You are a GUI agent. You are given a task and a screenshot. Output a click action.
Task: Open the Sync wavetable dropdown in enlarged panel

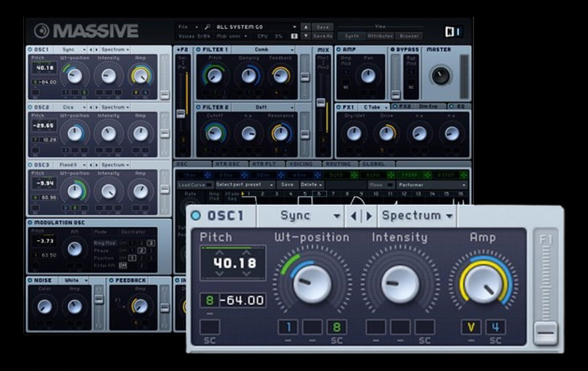pos(300,216)
